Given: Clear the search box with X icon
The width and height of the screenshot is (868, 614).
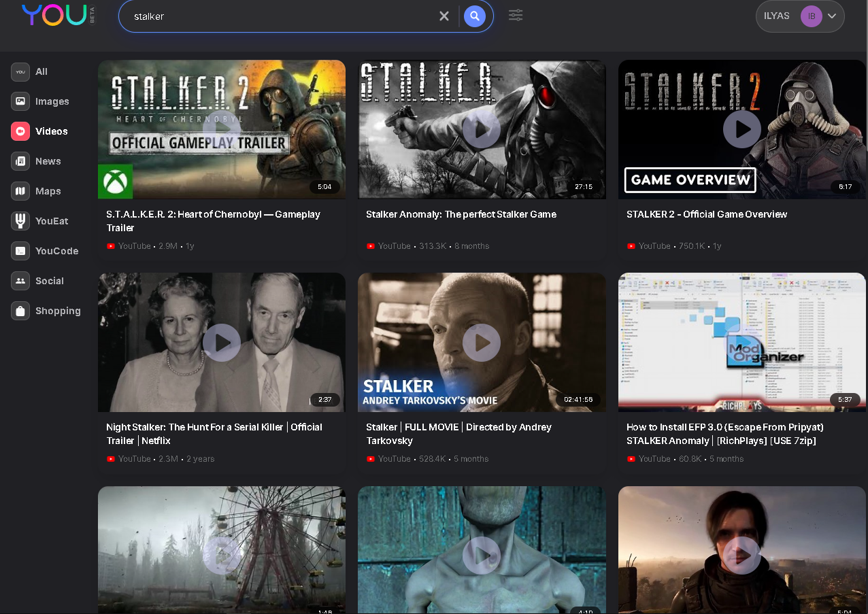Looking at the screenshot, I should [444, 16].
